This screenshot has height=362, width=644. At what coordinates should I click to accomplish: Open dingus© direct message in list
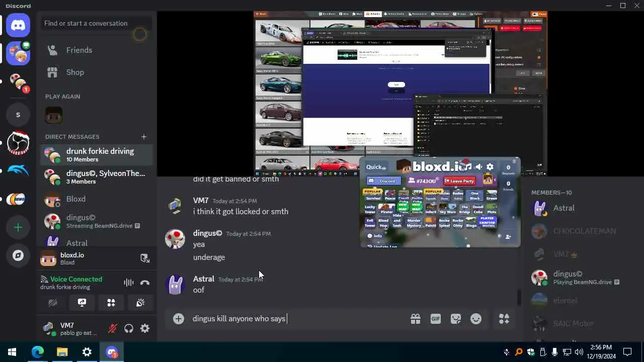pyautogui.click(x=97, y=221)
